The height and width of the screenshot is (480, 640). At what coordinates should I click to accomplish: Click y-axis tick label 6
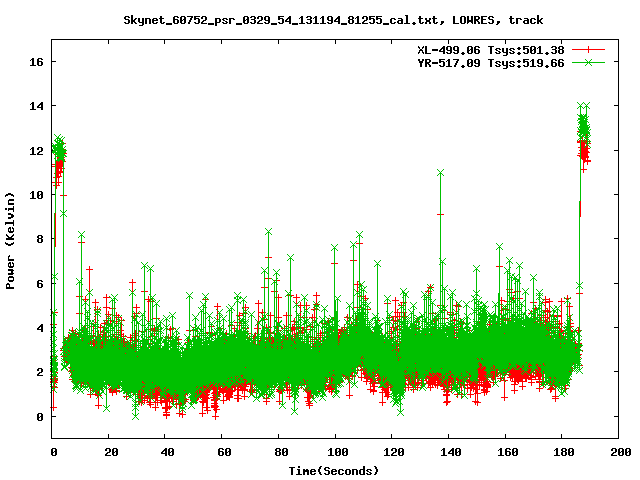pyautogui.click(x=40, y=284)
